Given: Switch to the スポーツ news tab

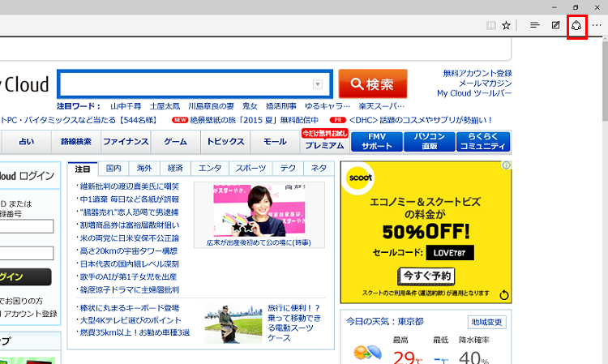Looking at the screenshot, I should coord(250,169).
